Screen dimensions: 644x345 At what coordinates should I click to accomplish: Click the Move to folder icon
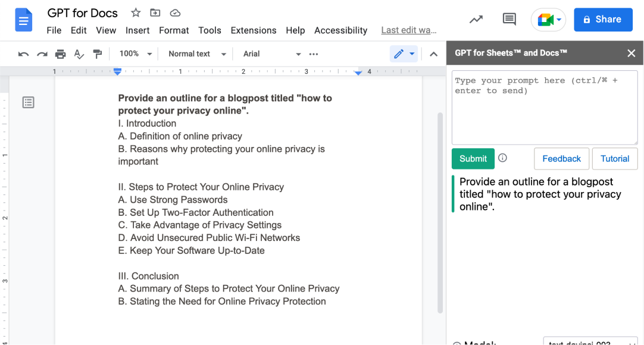point(155,13)
